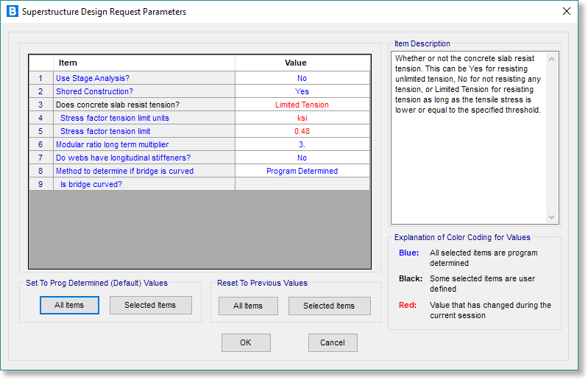Reset Selected Items to previous values

329,306
